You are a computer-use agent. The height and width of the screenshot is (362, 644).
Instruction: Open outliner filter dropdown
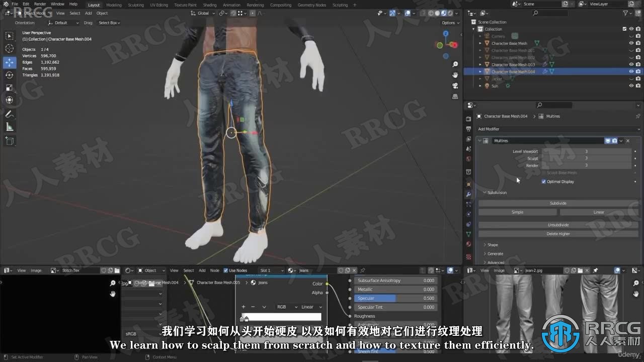coord(628,13)
